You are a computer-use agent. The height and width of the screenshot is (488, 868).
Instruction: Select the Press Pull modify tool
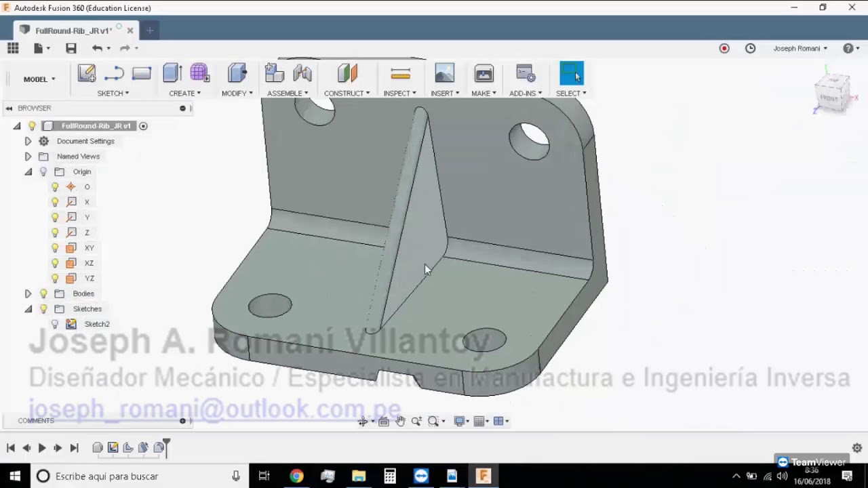pyautogui.click(x=237, y=73)
